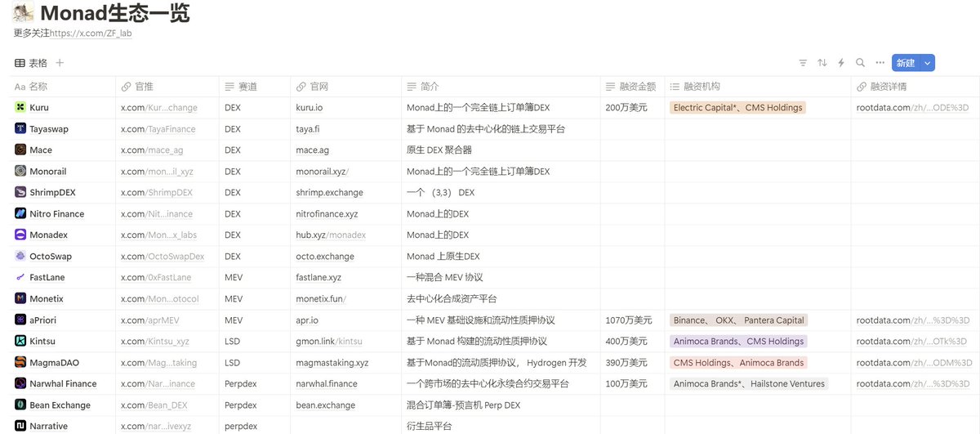The height and width of the screenshot is (434, 980).
Task: Click the 名称 column header
Action: tap(64, 87)
